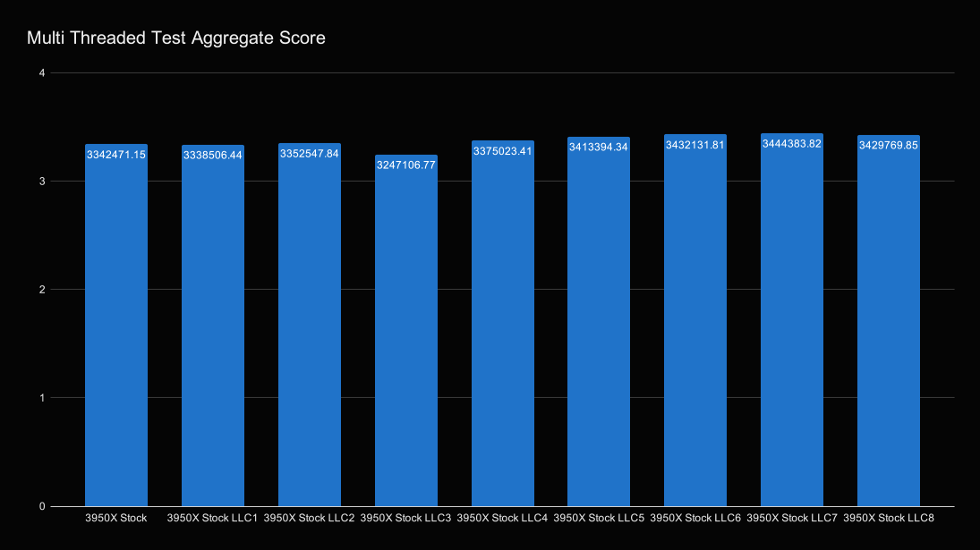Click data label 3413394.34

tap(599, 148)
